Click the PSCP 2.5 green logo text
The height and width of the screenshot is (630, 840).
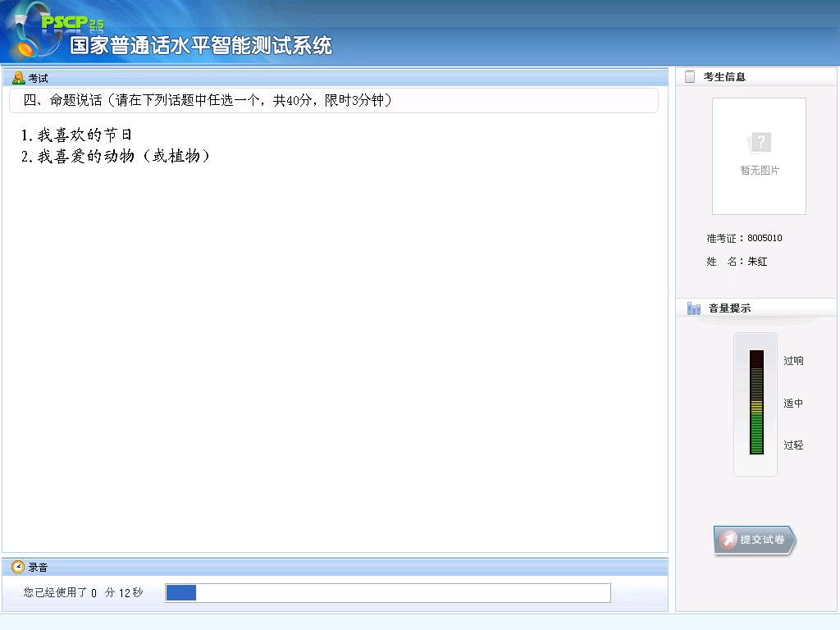(x=72, y=23)
